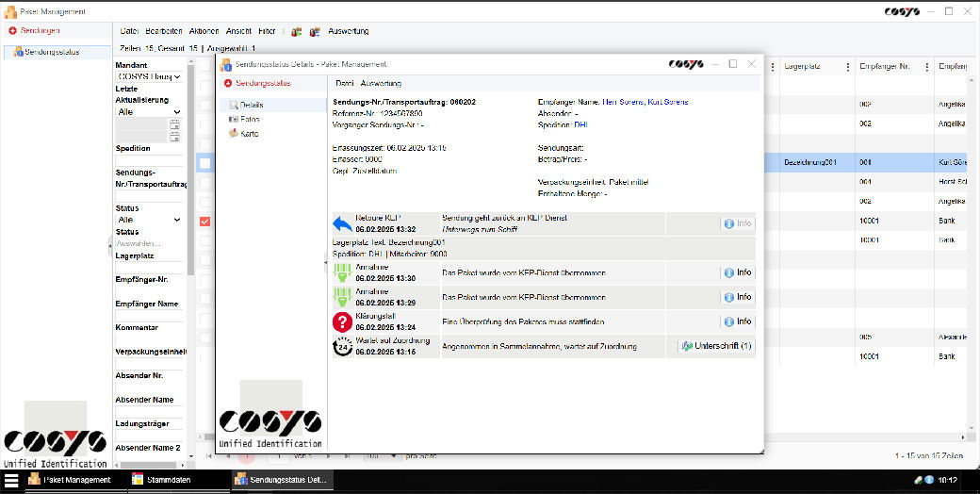Click the table horizontal scrollbar right arrow
The height and width of the screenshot is (494, 980).
point(963,437)
